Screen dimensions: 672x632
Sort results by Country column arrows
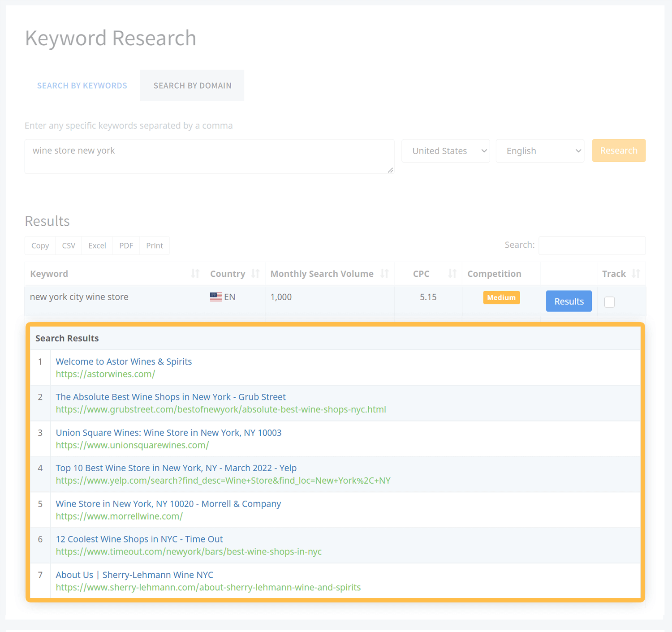click(255, 274)
